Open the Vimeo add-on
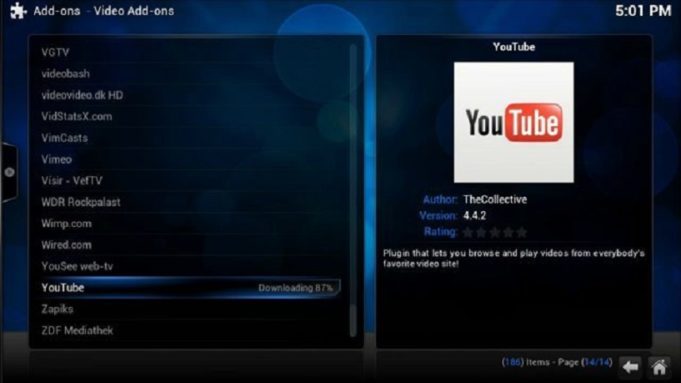 (191, 159)
